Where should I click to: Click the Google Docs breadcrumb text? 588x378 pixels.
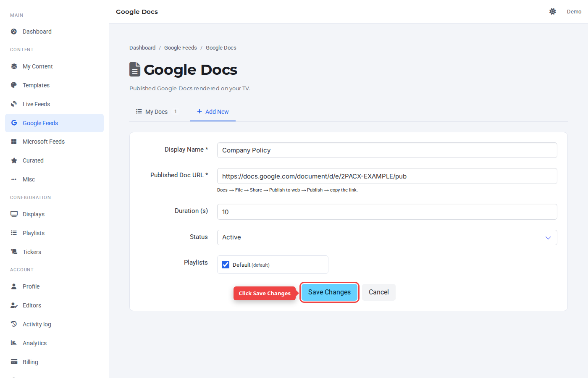(x=221, y=48)
